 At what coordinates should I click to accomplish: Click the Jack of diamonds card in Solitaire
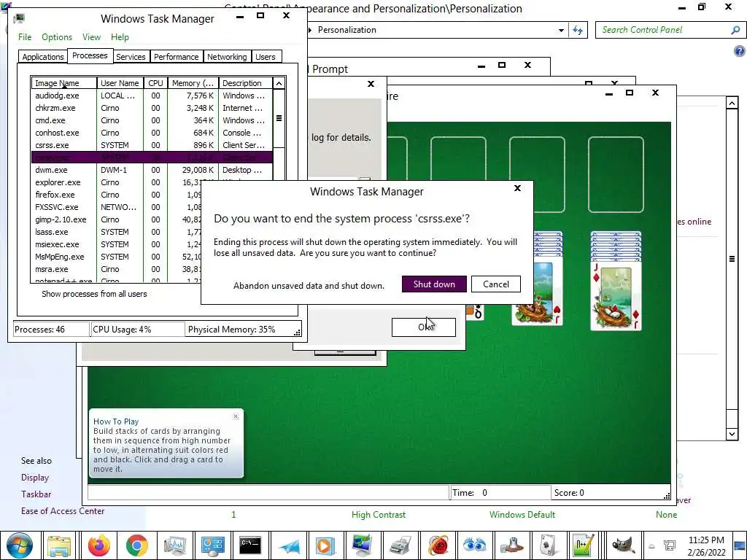point(616,295)
